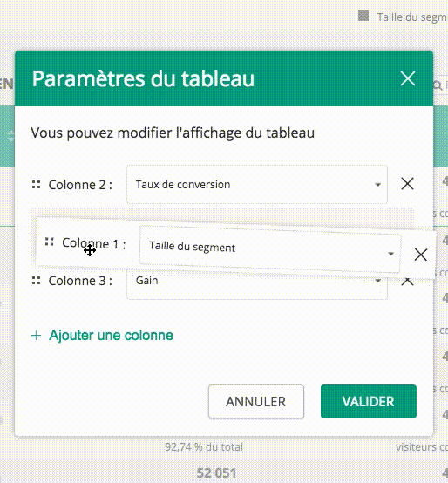This screenshot has height=483, width=448.
Task: Open the Gain column dropdown
Action: [x=257, y=284]
